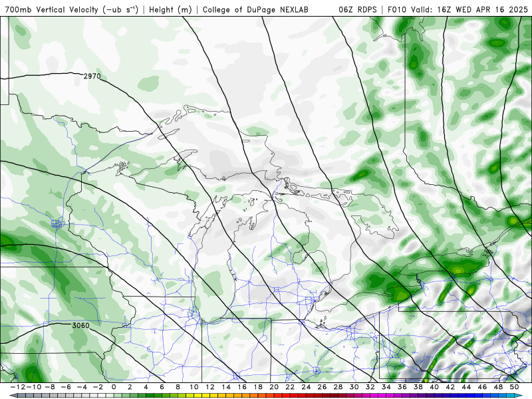Click the '22' value on the color scale

point(290,387)
